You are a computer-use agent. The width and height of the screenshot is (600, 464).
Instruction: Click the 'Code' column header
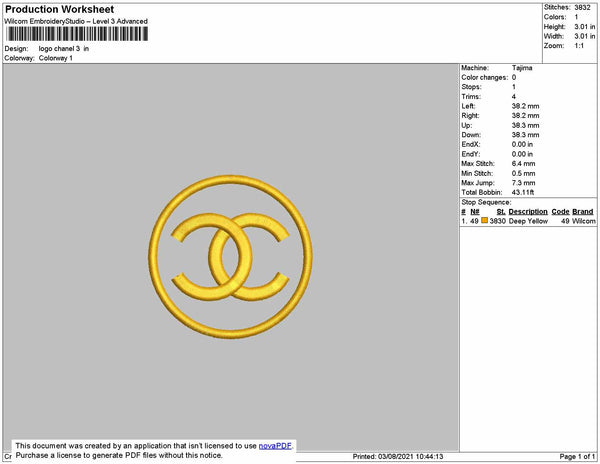tap(560, 212)
